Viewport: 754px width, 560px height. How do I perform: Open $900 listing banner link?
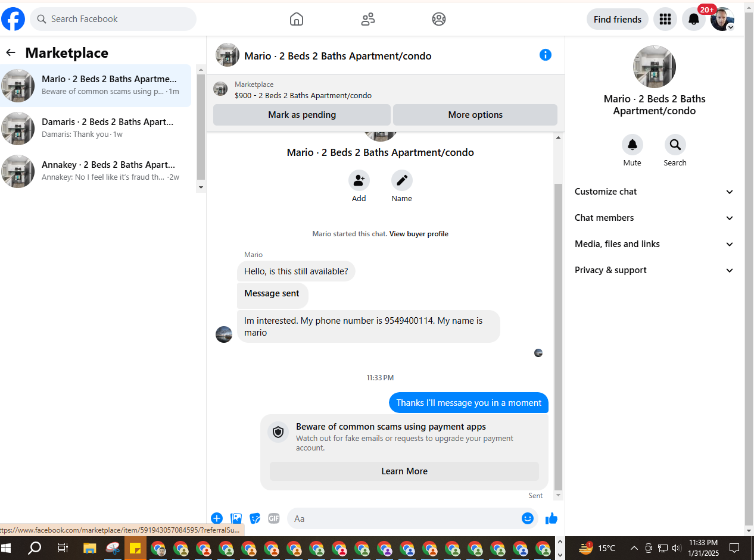[385, 90]
